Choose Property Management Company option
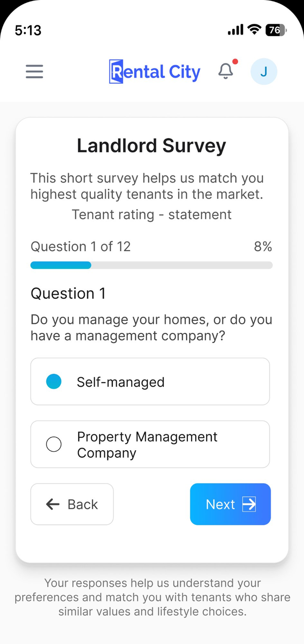This screenshot has height=644, width=304. tap(150, 445)
